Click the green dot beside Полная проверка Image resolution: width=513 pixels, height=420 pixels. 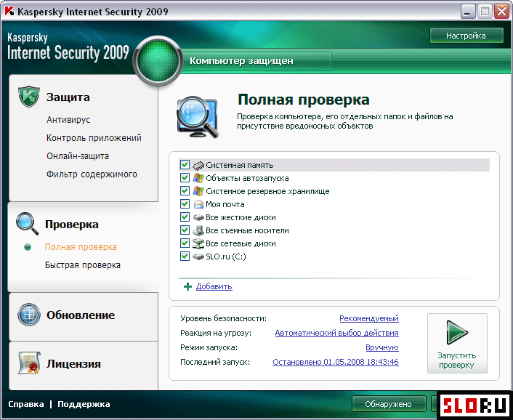[x=28, y=247]
